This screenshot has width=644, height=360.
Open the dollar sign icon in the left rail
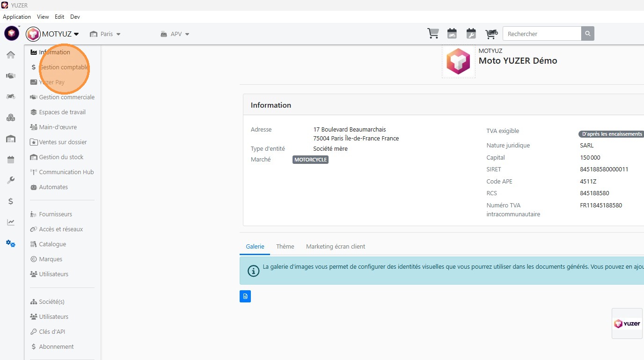tap(11, 201)
